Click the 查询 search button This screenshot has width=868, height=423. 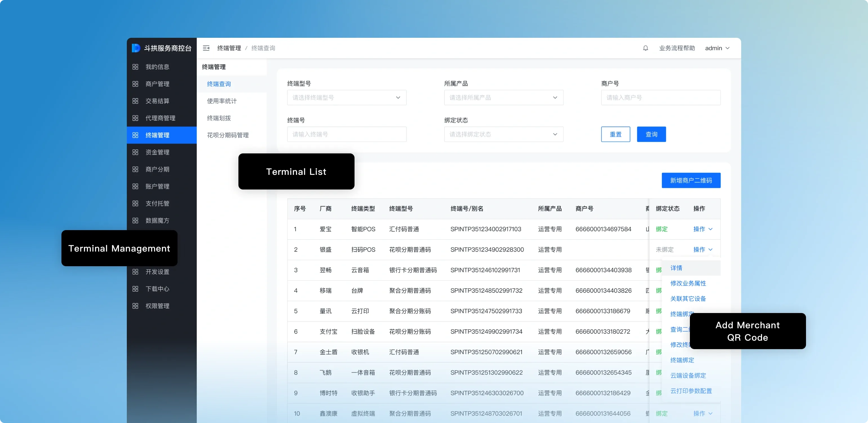(651, 135)
